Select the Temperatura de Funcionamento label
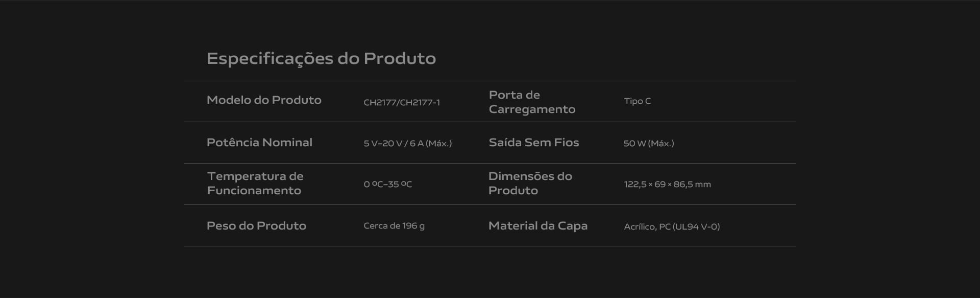The image size is (980, 298). click(255, 183)
